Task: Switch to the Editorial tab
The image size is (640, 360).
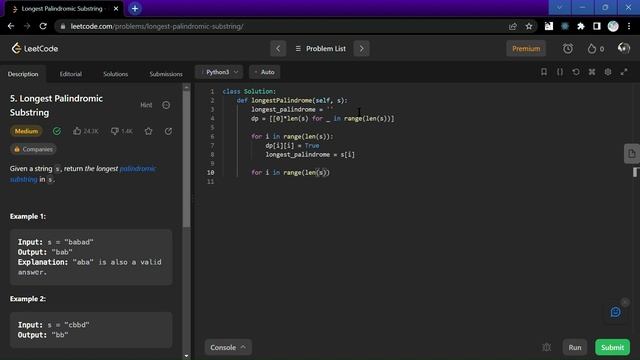Action: pyautogui.click(x=71, y=74)
